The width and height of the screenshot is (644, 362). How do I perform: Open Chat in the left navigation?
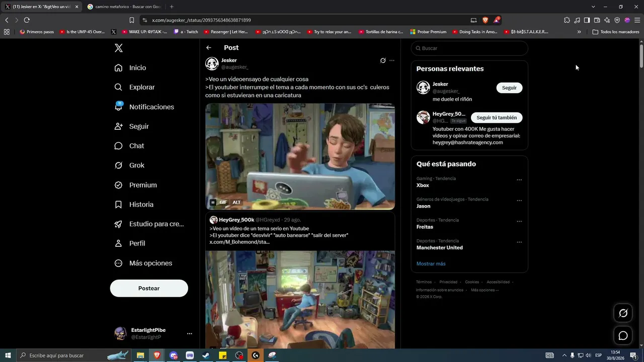tap(129, 146)
